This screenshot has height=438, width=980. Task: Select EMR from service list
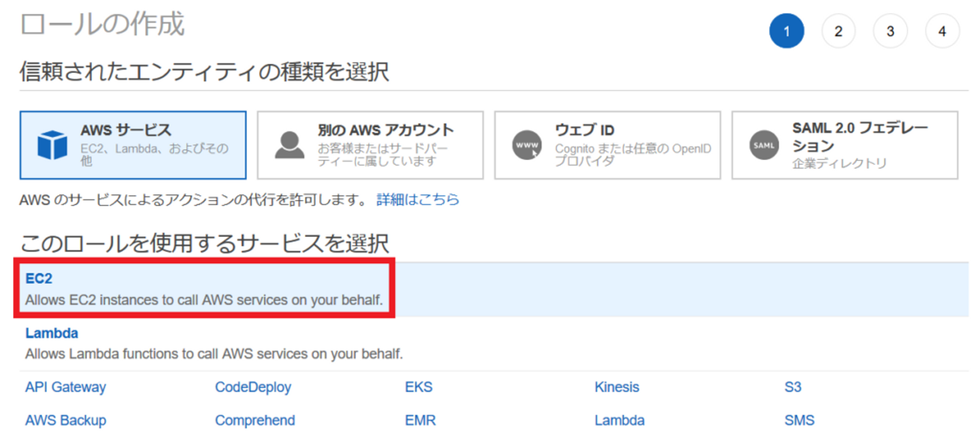point(420,420)
